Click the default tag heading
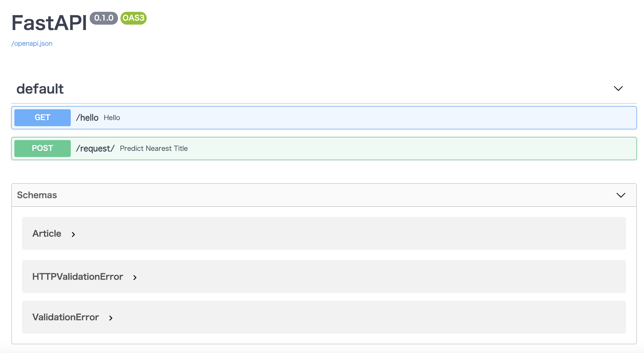This screenshot has width=644, height=353. tap(40, 89)
